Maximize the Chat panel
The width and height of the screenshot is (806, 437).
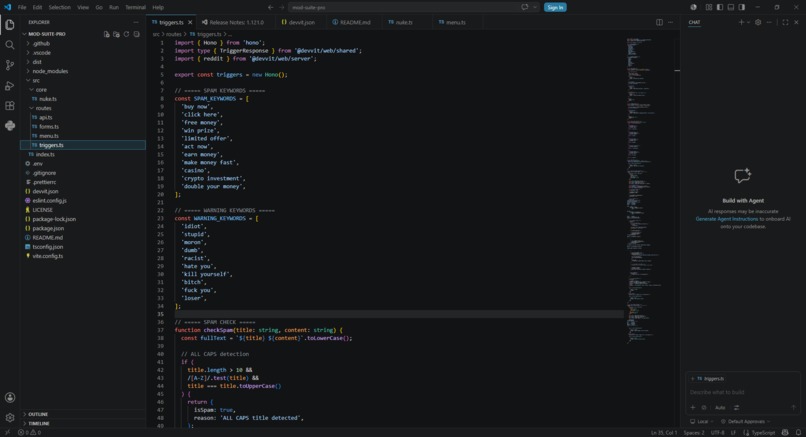785,22
